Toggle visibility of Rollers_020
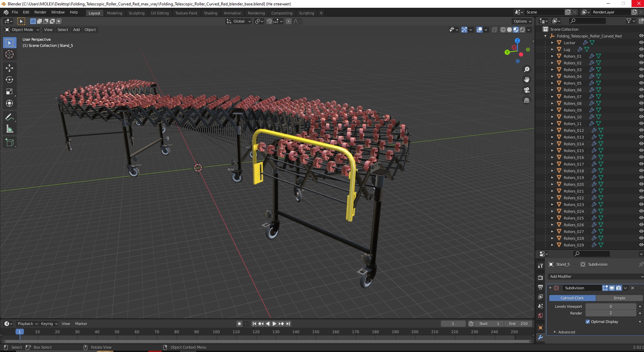The height and width of the screenshot is (352, 644). pos(641,184)
